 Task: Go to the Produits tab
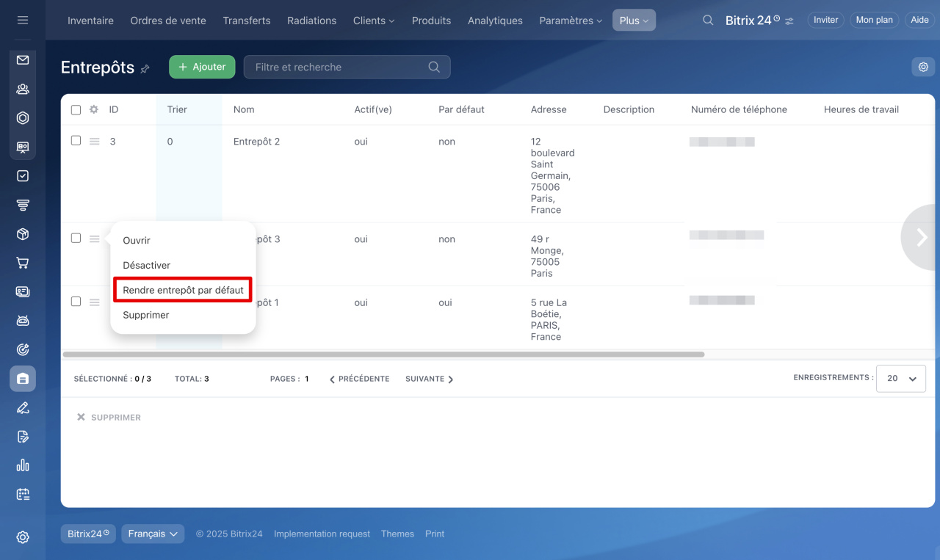(432, 21)
